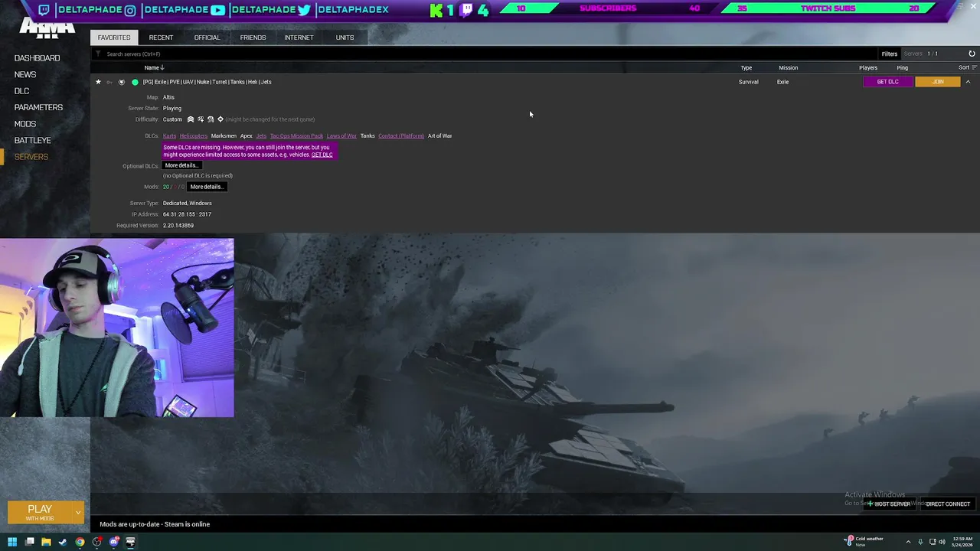Open the News section

(25, 74)
